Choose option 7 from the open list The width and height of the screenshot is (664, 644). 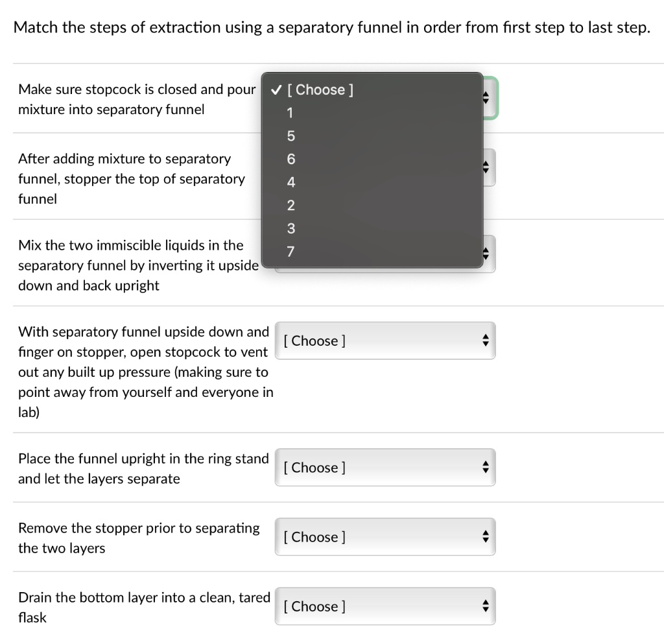tap(290, 251)
